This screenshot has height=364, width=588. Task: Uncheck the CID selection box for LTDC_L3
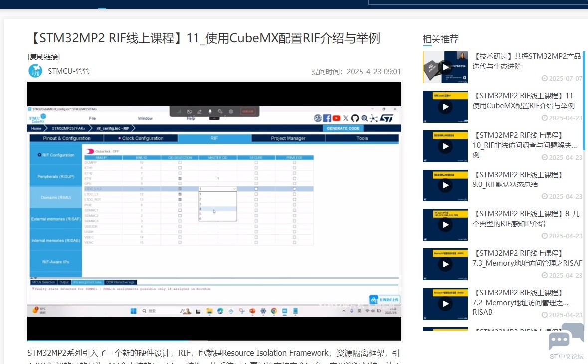click(180, 194)
